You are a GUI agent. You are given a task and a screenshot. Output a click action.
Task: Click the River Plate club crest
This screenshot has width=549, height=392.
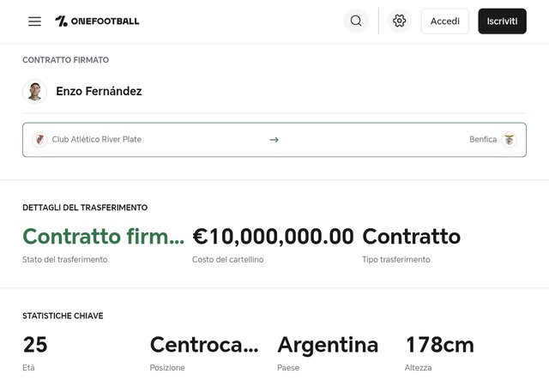[x=39, y=140]
